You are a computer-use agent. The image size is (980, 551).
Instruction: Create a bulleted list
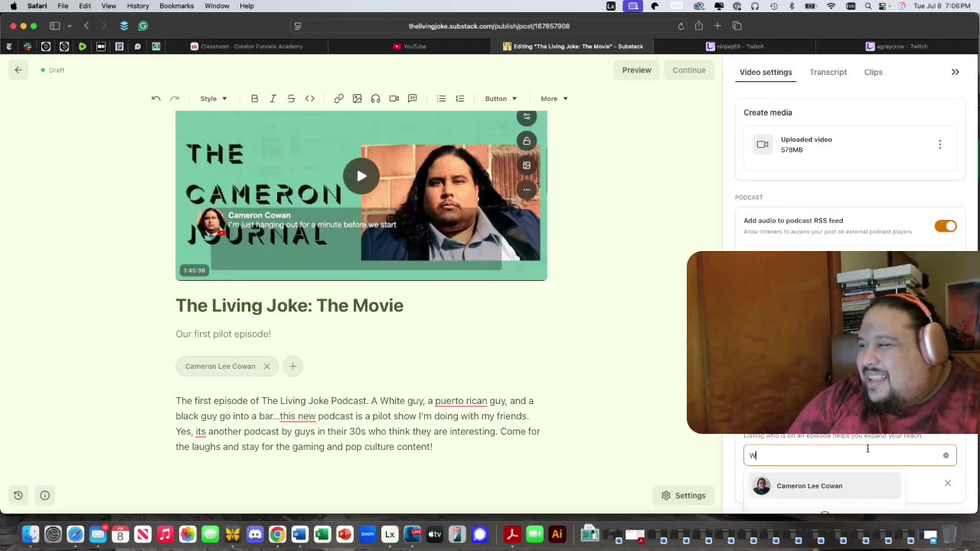441,99
